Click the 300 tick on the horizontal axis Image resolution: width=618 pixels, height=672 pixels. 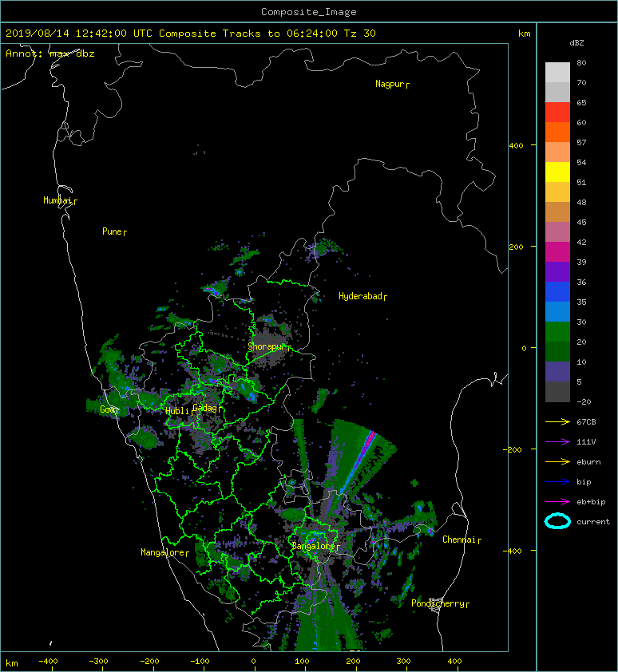(x=403, y=662)
